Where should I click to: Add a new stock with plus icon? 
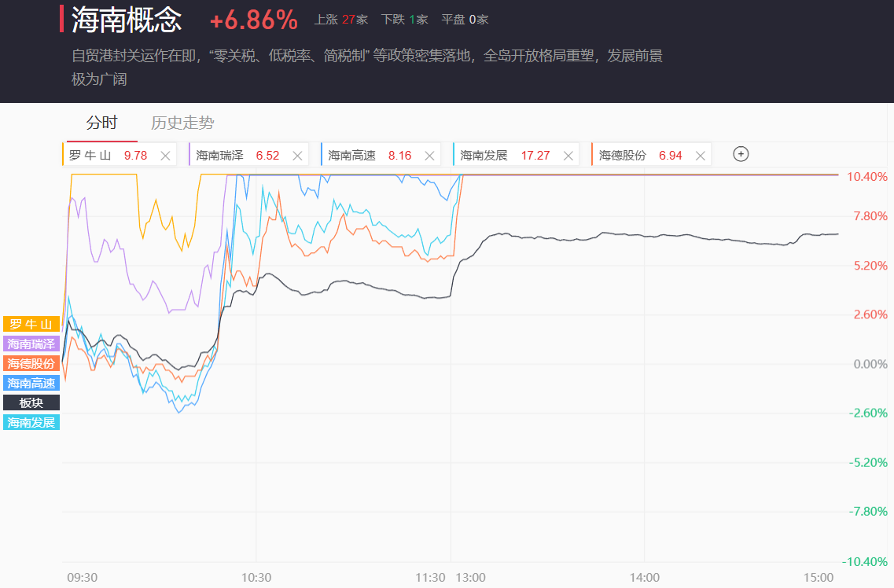coord(740,154)
